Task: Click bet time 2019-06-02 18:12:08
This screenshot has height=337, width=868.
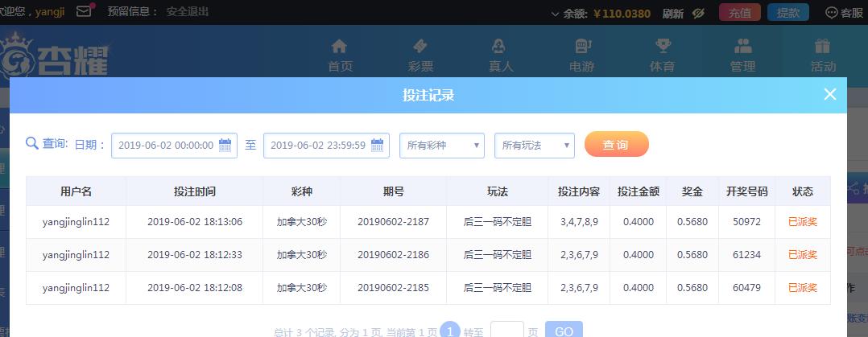Action: point(195,288)
